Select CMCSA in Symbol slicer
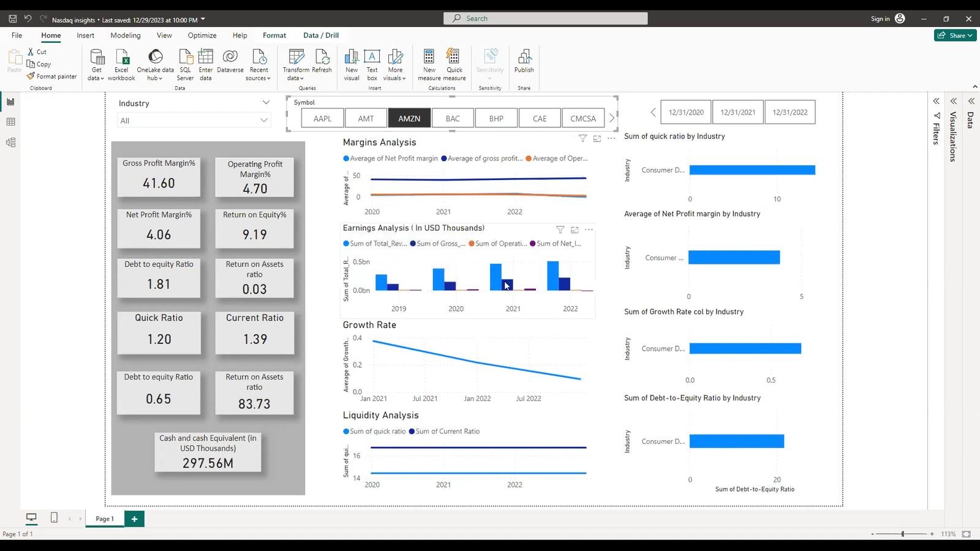Image resolution: width=980 pixels, height=551 pixels. point(583,118)
